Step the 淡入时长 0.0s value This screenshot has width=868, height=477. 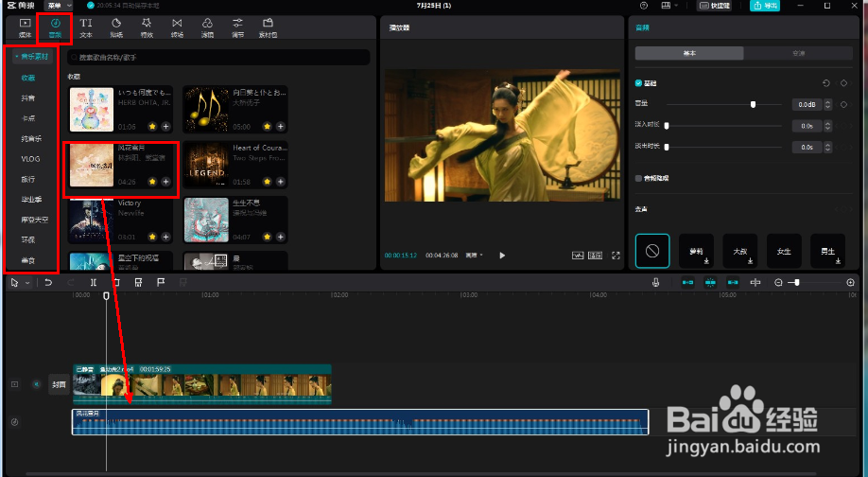click(827, 126)
